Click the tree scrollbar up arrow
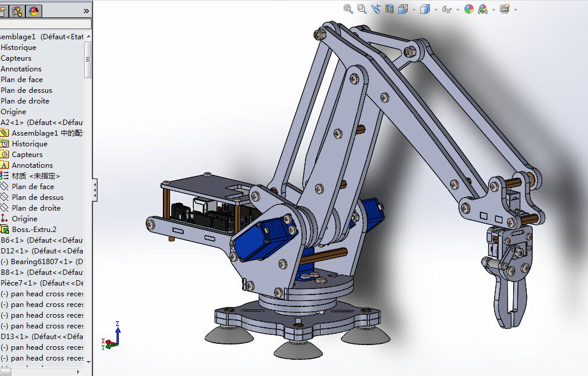This screenshot has height=376, width=588. coord(89,36)
